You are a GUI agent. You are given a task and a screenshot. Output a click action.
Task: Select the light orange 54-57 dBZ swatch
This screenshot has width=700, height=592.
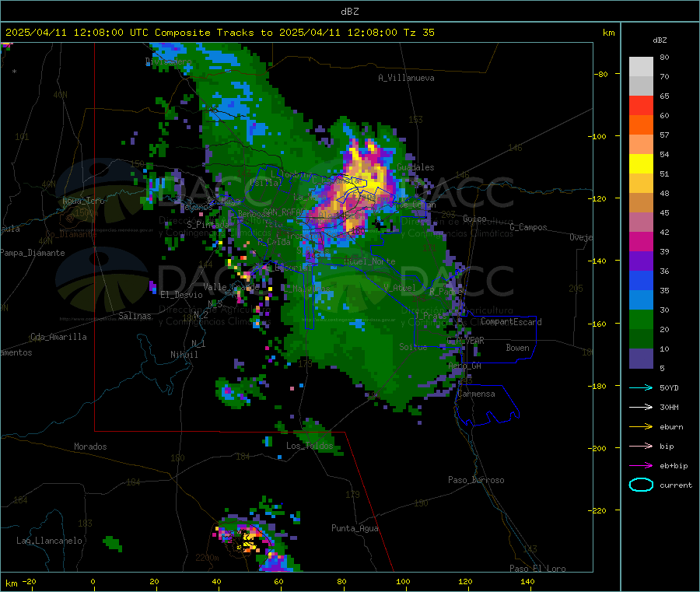pos(641,144)
